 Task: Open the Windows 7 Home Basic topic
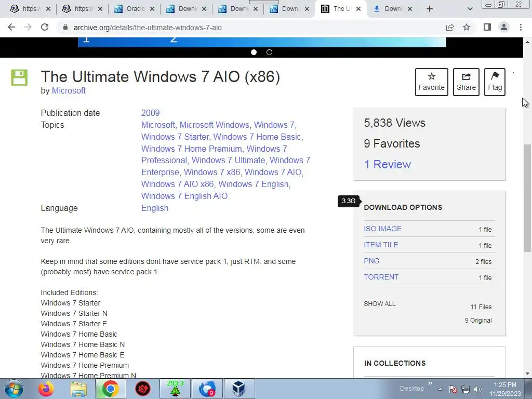(x=257, y=137)
